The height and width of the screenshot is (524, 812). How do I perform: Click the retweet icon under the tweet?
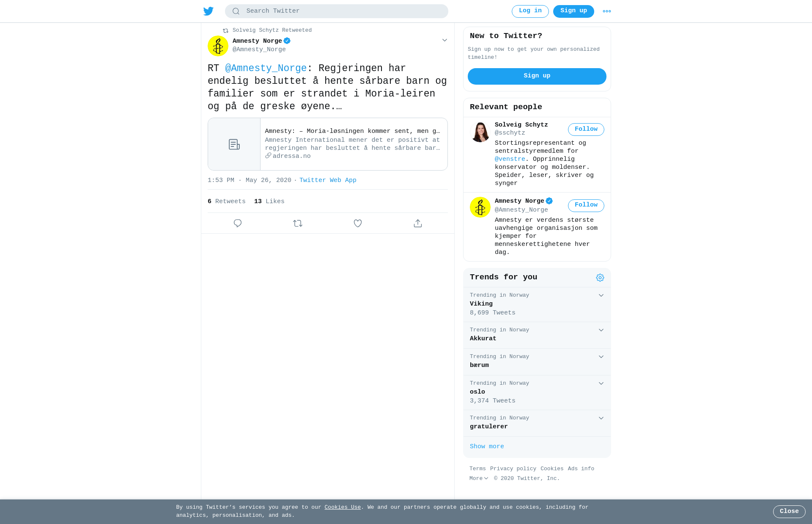point(298,223)
